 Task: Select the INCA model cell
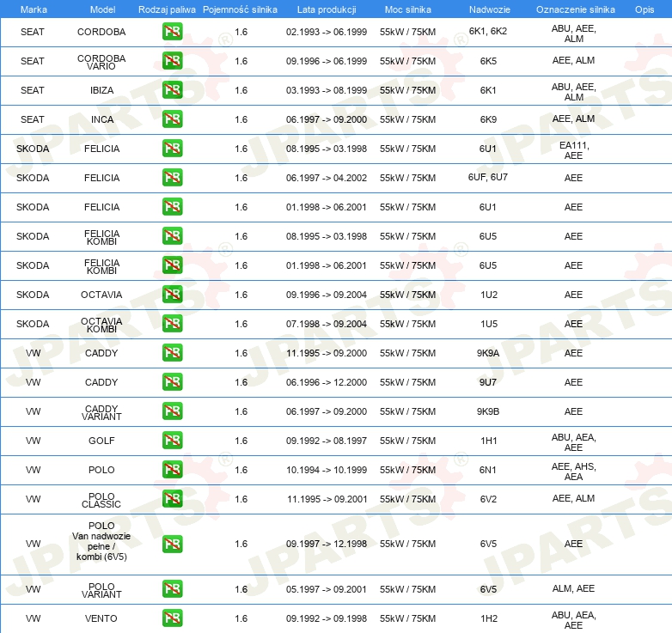pyautogui.click(x=102, y=119)
